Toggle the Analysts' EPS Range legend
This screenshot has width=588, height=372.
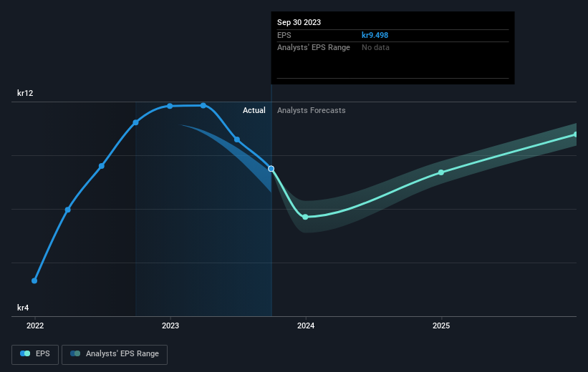click(x=115, y=354)
